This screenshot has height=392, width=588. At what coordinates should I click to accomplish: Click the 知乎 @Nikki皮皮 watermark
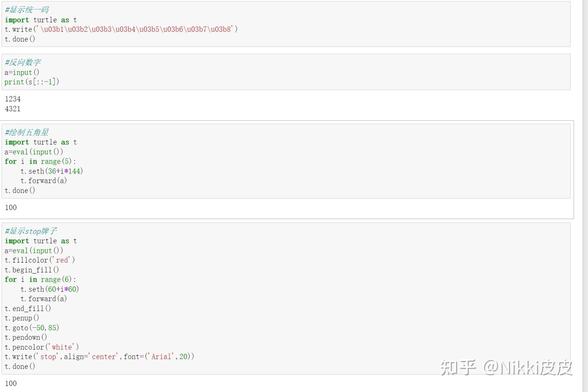coord(507,367)
